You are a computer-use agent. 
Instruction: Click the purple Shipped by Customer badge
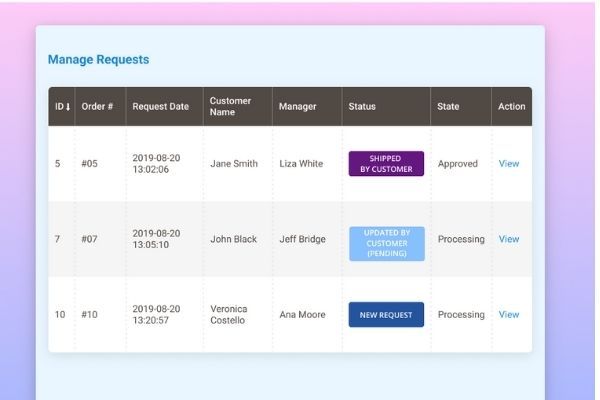point(386,164)
